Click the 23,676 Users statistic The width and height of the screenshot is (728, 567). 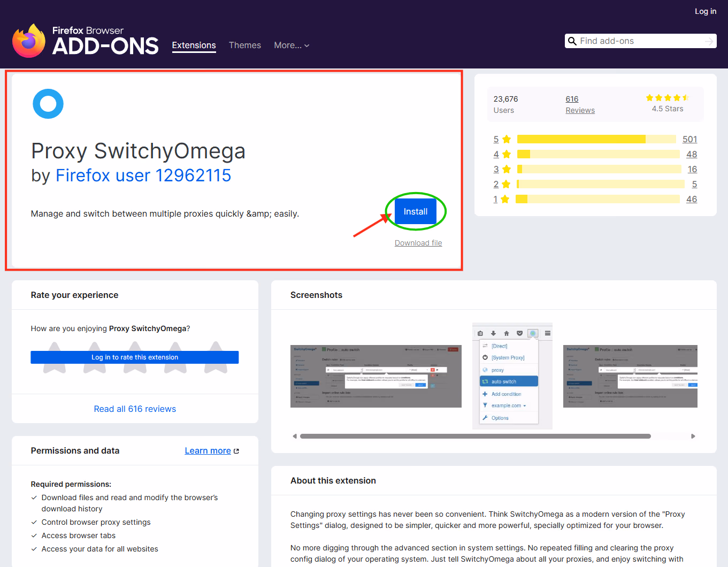click(505, 104)
